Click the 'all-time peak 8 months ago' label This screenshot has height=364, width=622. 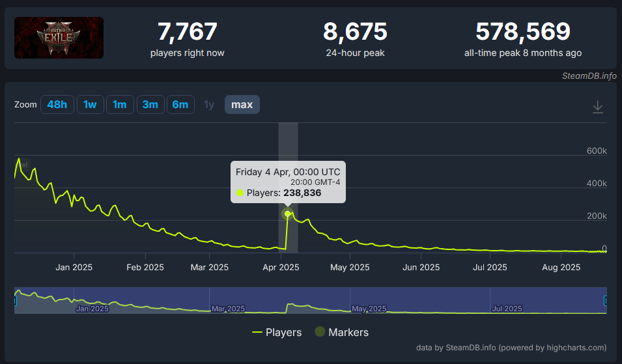(523, 53)
